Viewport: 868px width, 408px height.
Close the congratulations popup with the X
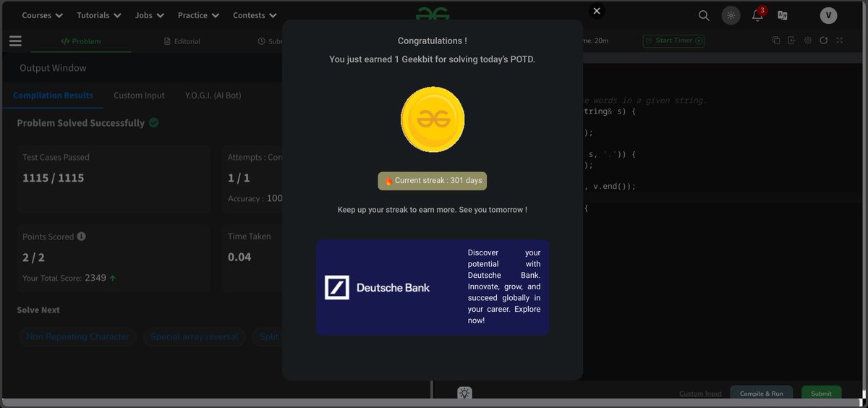(596, 11)
